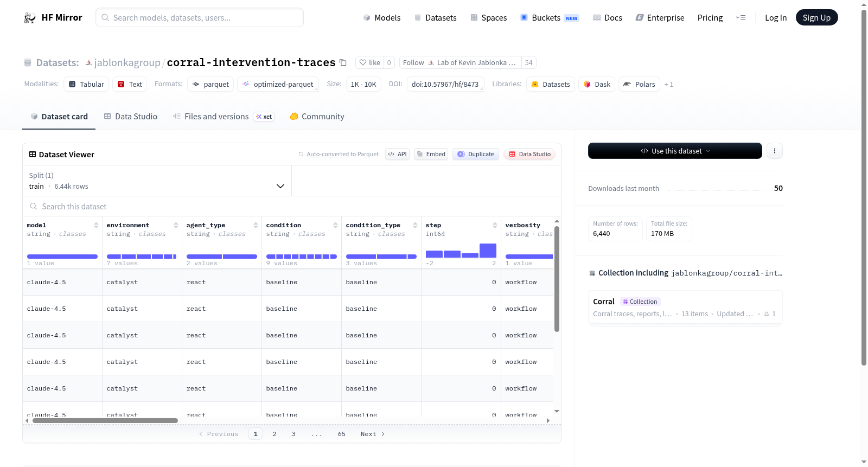Click the DOI tag
The width and height of the screenshot is (868, 467).
point(445,84)
